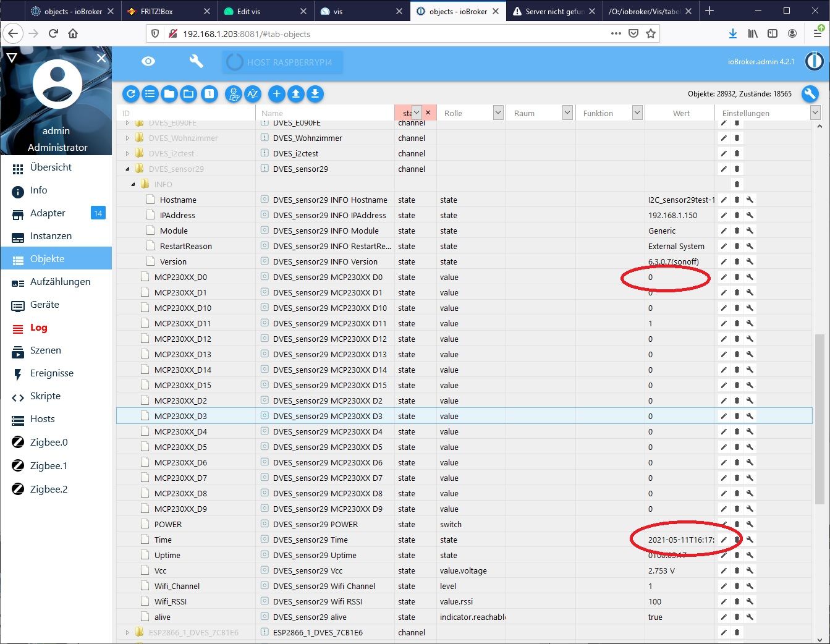Delete the IPAddress object with the trash icon
The image size is (830, 644).
[x=737, y=215]
